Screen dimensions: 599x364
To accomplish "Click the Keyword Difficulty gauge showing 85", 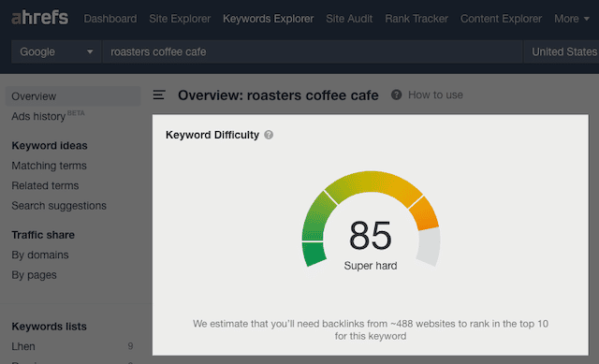I will pos(371,219).
